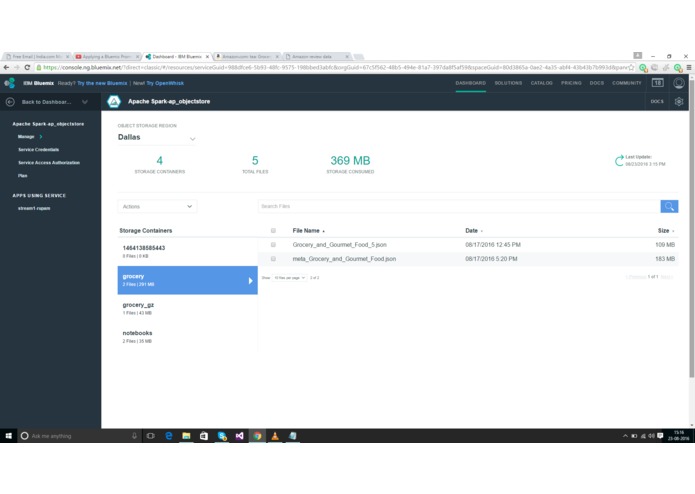
Task: Sort by Size column
Action: pyautogui.click(x=666, y=230)
